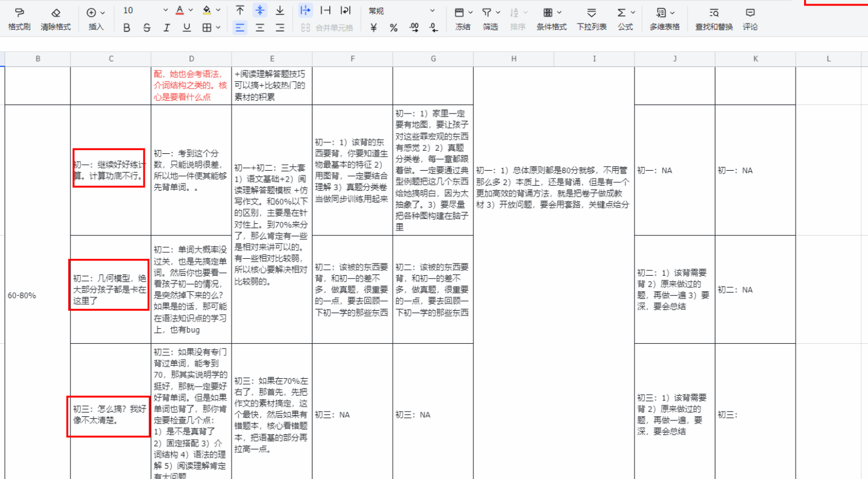Apply percent % number format
Screen dimensions: 868x479
click(393, 28)
